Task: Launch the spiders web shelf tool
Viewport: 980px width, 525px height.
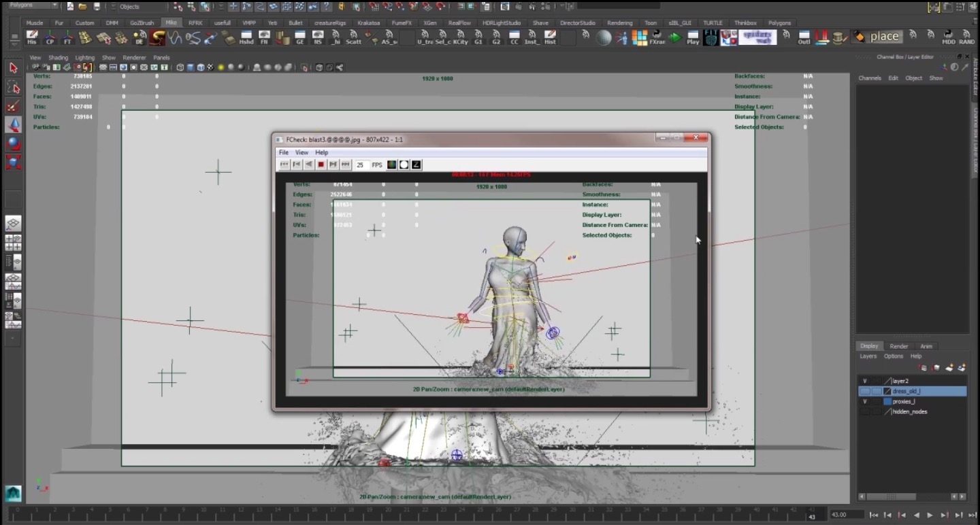Action: pos(757,37)
